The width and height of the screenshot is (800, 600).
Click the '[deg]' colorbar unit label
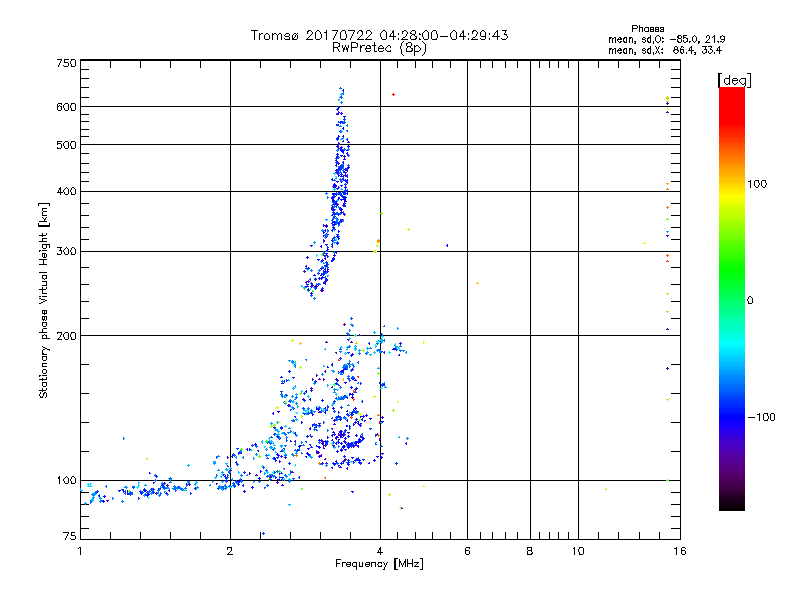(734, 80)
